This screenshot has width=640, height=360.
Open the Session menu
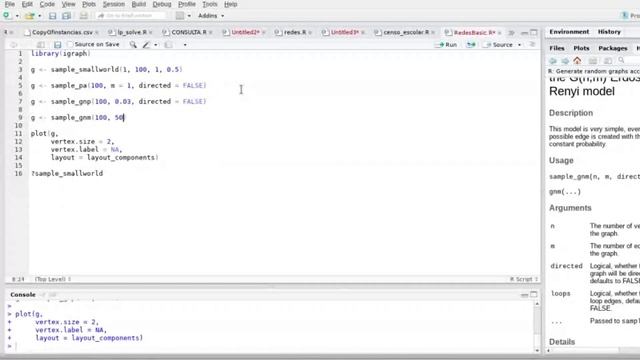[114, 4]
